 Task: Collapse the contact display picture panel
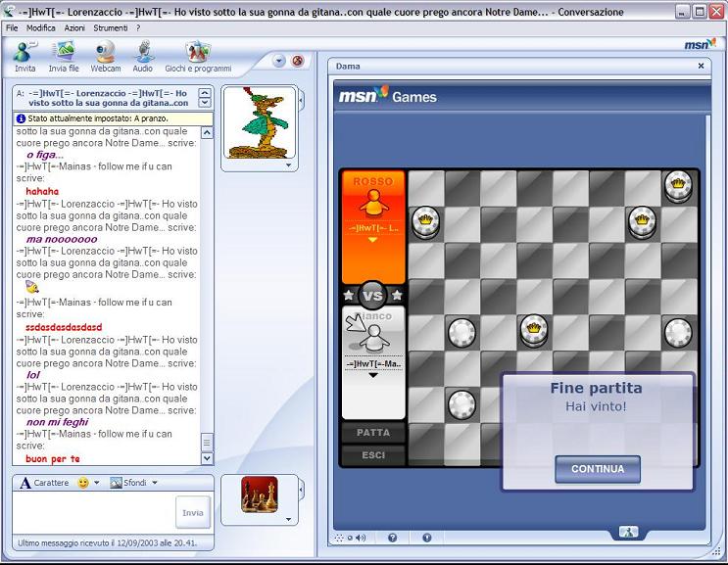pyautogui.click(x=302, y=101)
